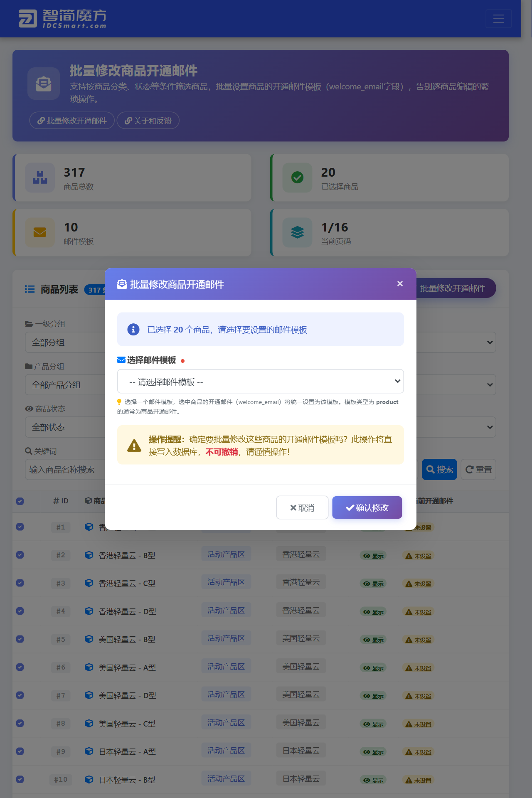The width and height of the screenshot is (532, 798).
Task: Click product name 美国轻量云 - D型
Action: pos(127,696)
